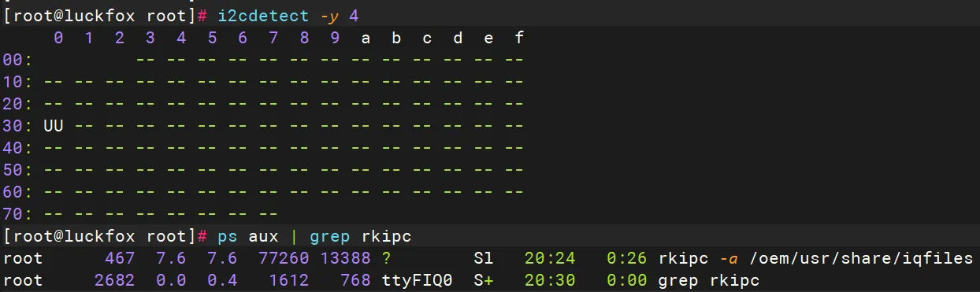
Task: Click the '60:' row label
Action: point(17,191)
